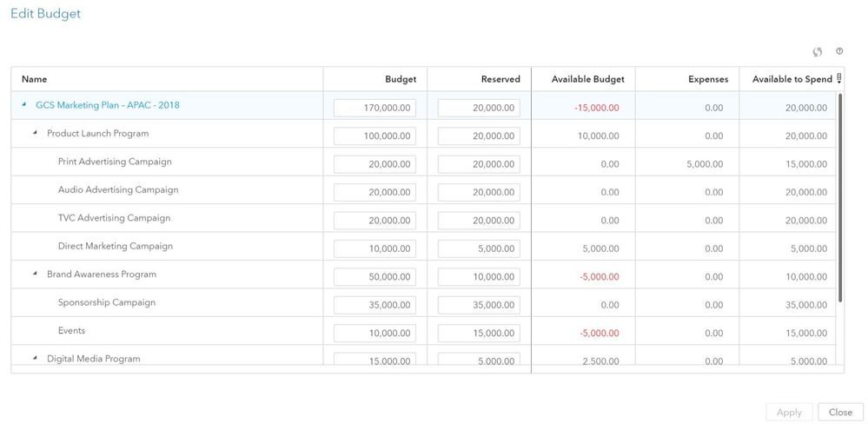The image size is (868, 430).
Task: Select the Print Advertising Campaign row name
Action: click(x=115, y=162)
